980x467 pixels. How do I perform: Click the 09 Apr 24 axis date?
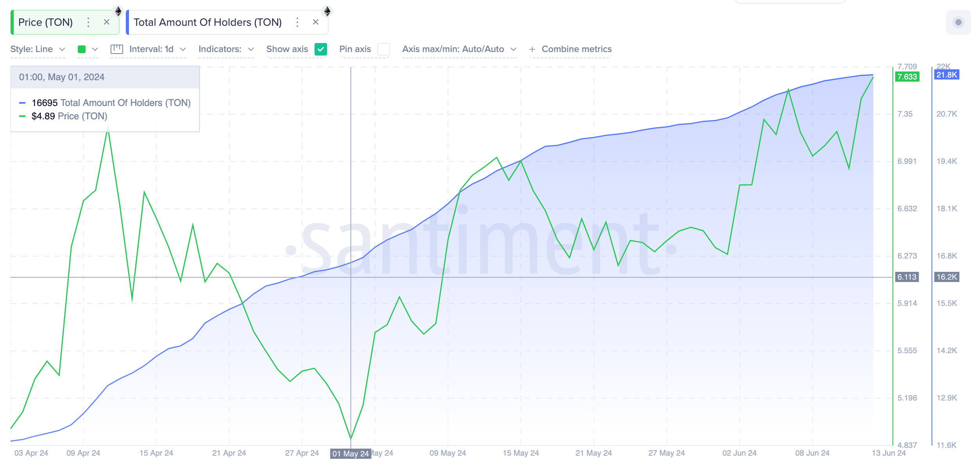click(x=83, y=453)
